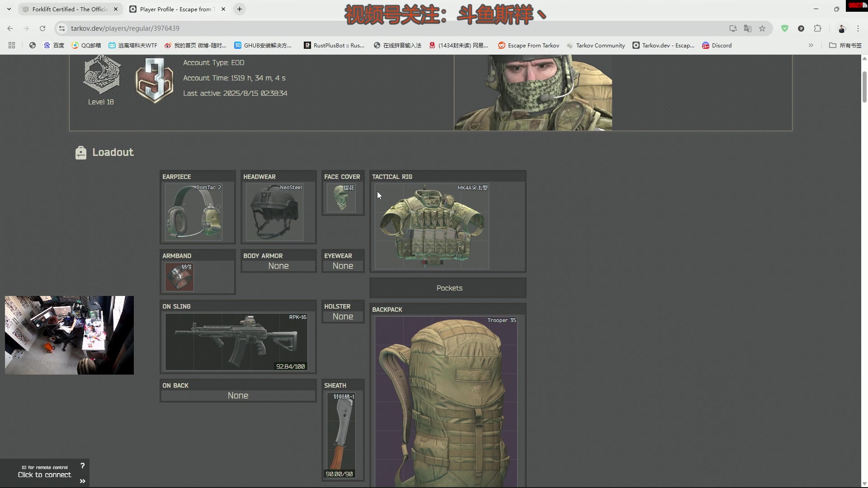Screen dimensions: 868x488
Task: Install app icon in address bar
Action: pyautogui.click(x=733, y=28)
